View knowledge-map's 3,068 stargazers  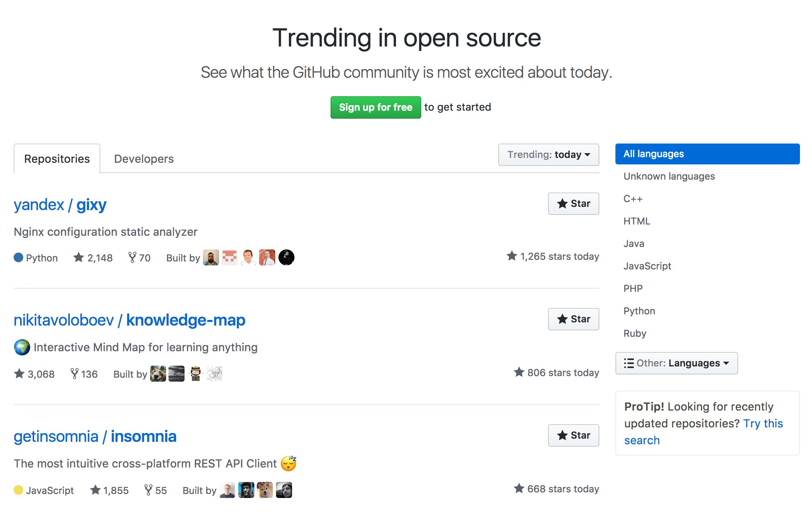coord(34,374)
